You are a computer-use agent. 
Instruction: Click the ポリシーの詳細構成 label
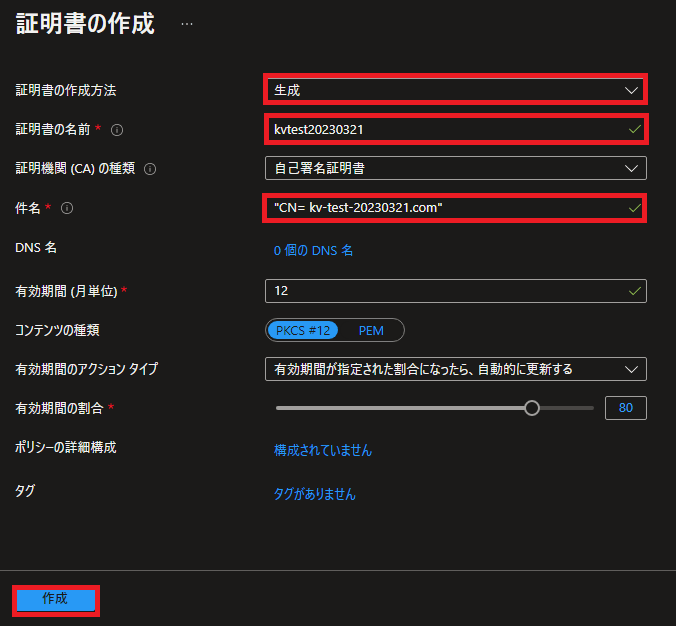66,448
